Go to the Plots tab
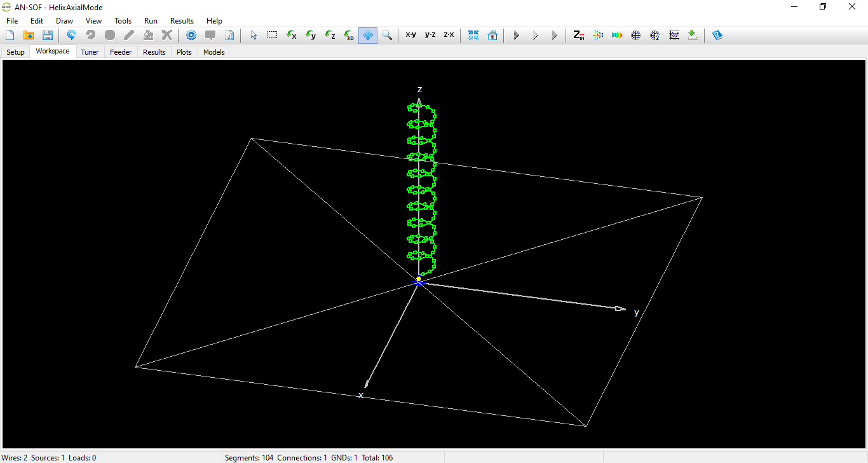 (184, 52)
